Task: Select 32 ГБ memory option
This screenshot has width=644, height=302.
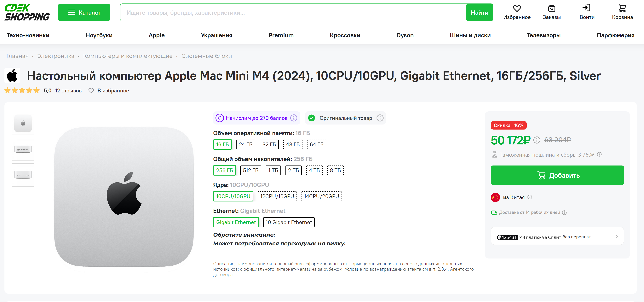Action: [x=269, y=144]
